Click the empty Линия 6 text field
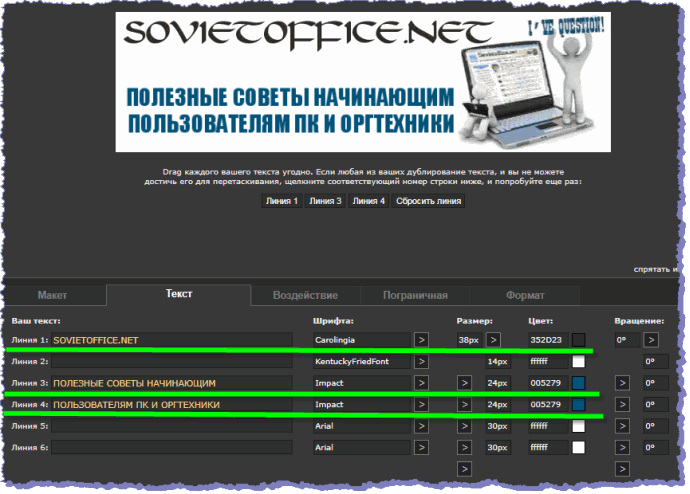This screenshot has width=690, height=494. click(x=172, y=448)
